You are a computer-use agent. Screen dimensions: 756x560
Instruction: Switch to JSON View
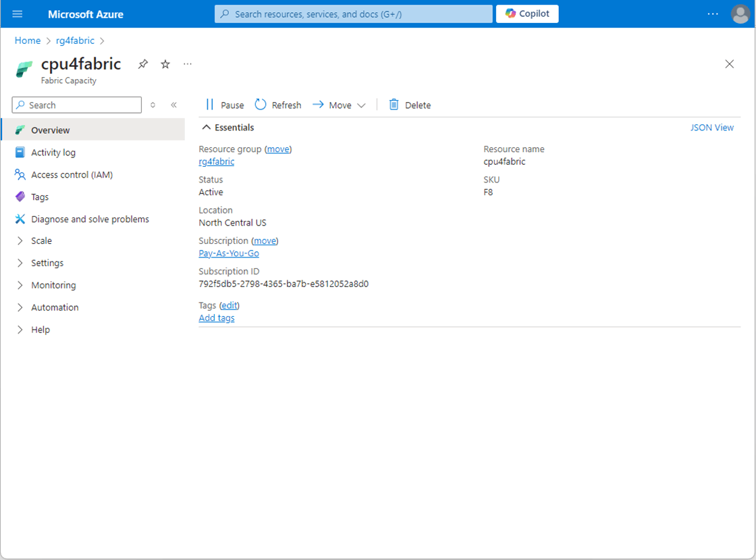coord(711,128)
